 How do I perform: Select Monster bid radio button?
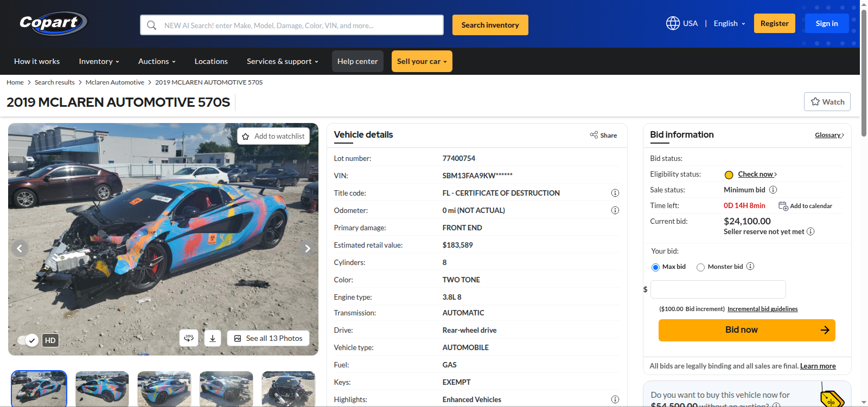point(700,267)
